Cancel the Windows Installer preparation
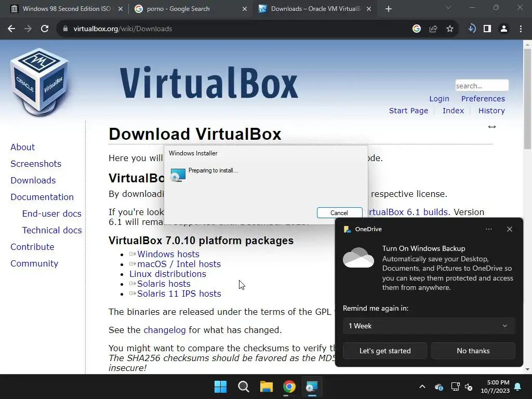The image size is (532, 399). point(339,212)
